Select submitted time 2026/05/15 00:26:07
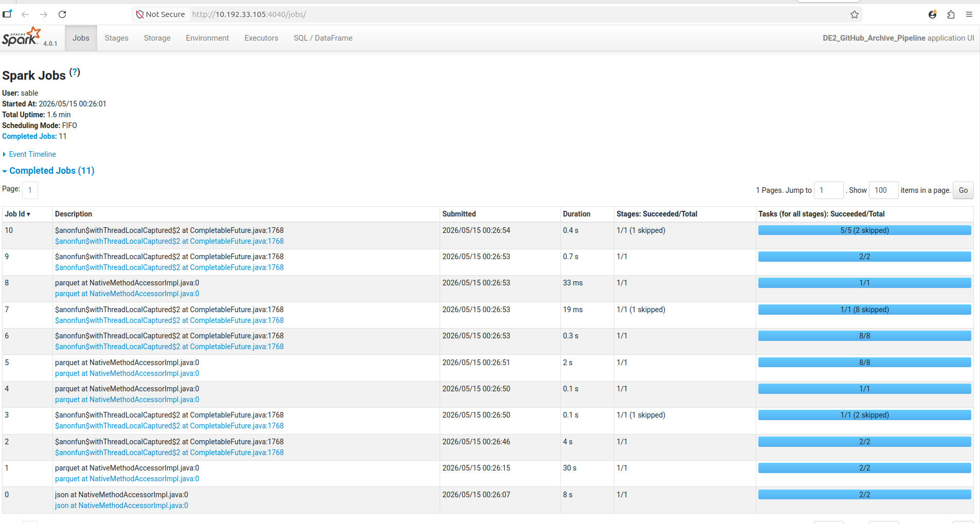 [x=476, y=495]
